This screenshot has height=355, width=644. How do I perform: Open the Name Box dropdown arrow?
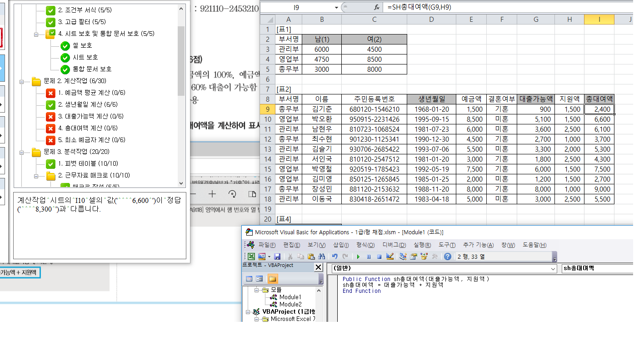(x=336, y=7)
